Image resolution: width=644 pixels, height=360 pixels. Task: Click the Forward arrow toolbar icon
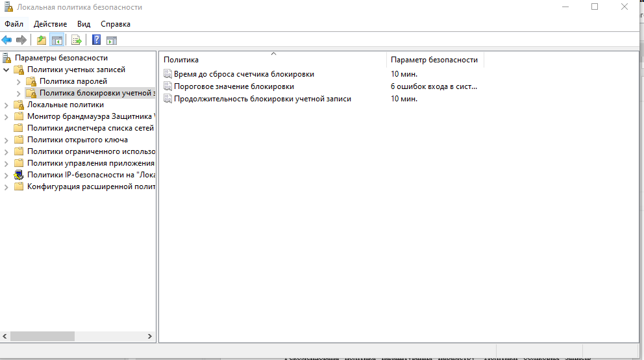21,40
